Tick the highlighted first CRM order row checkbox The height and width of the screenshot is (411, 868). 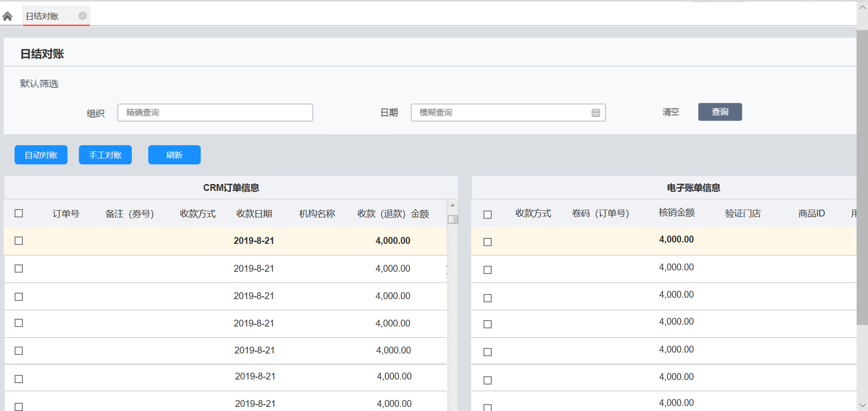tap(19, 241)
